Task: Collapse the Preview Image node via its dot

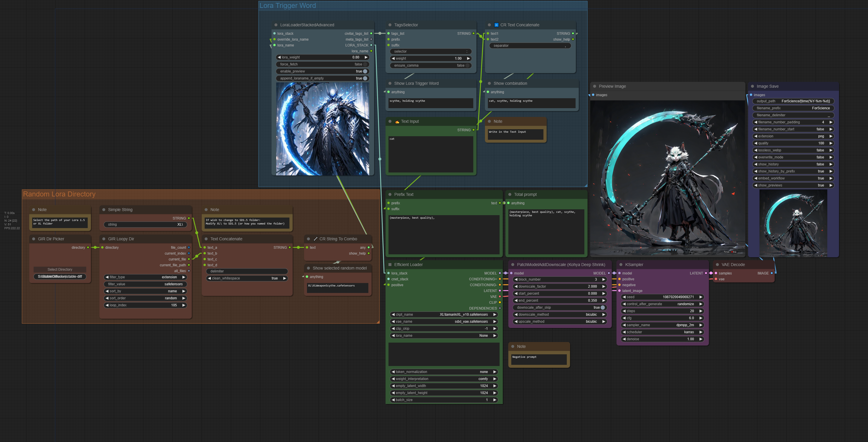Action: tap(595, 87)
